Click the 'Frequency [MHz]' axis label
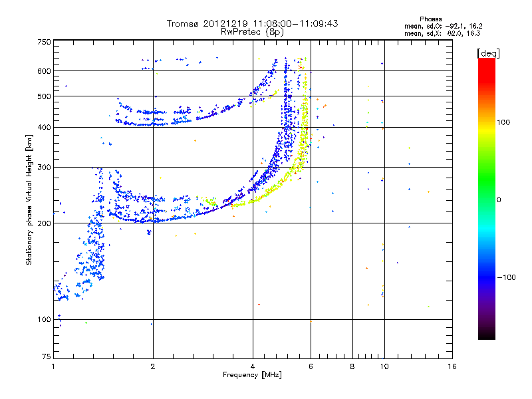 [252, 375]
